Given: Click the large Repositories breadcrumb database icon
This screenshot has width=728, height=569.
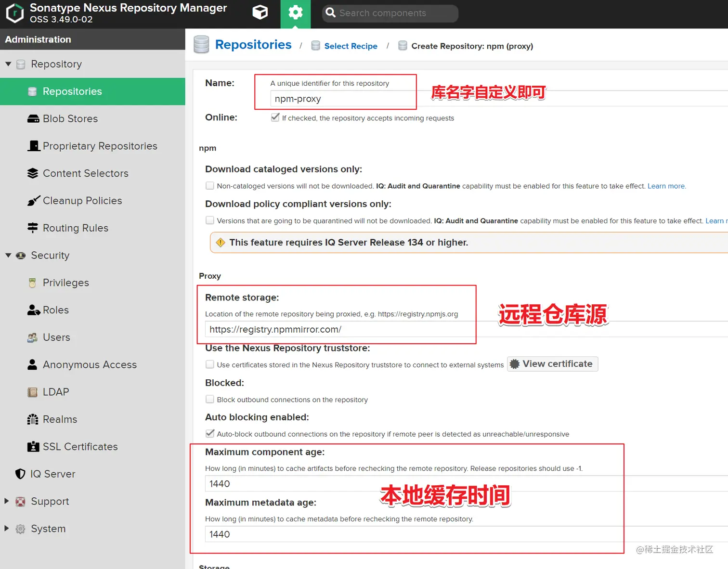Looking at the screenshot, I should 201,44.
